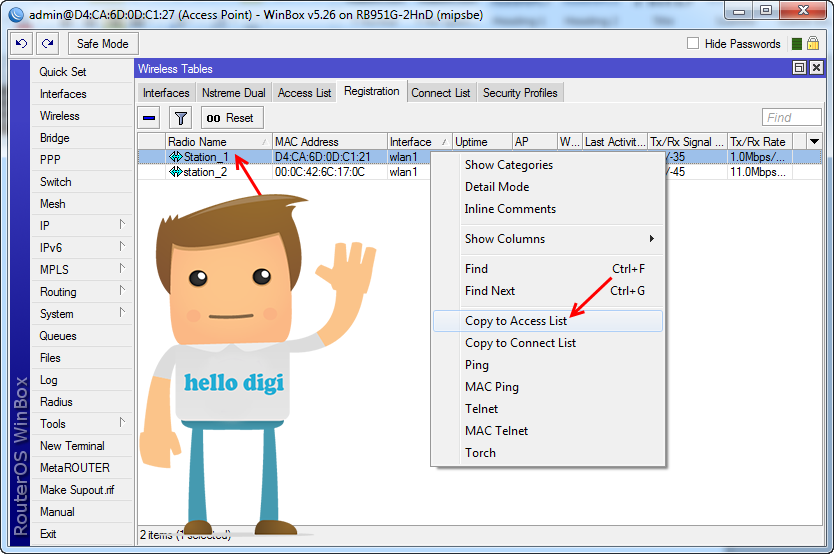Choose Ping from context menu
The image size is (834, 554).
point(548,365)
